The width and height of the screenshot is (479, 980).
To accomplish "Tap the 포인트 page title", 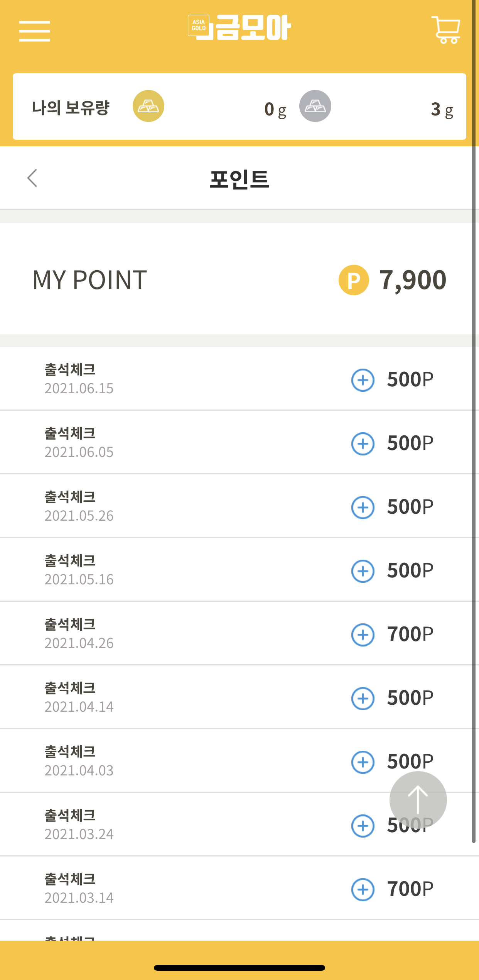I will [239, 179].
